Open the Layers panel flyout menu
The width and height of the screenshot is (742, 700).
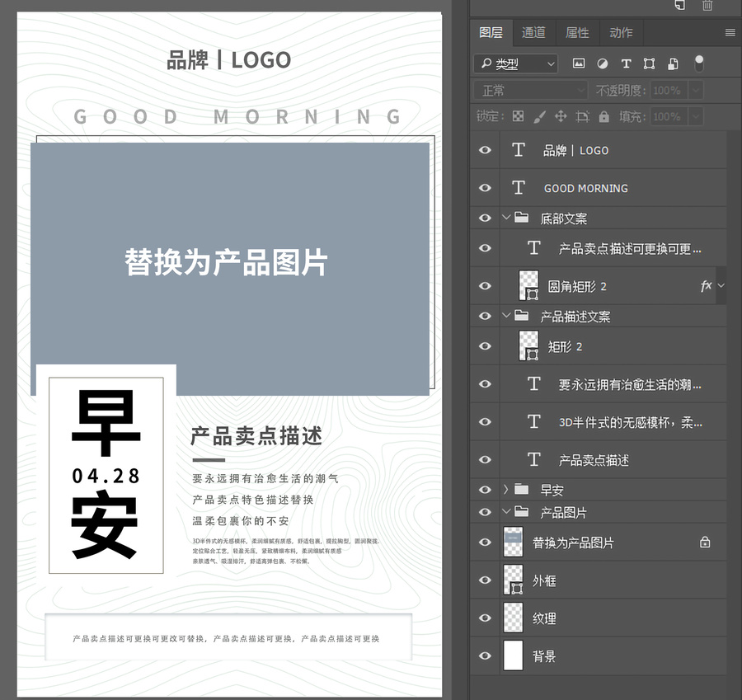click(730, 33)
